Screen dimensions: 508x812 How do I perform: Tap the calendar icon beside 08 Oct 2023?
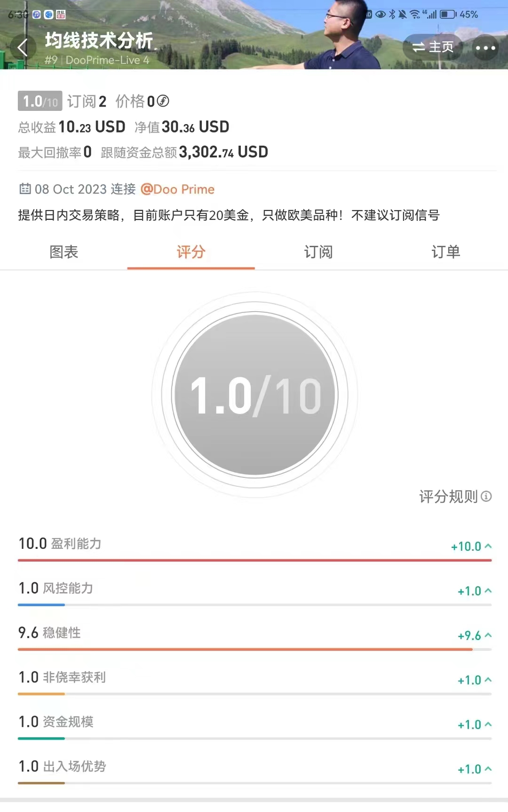coord(25,189)
